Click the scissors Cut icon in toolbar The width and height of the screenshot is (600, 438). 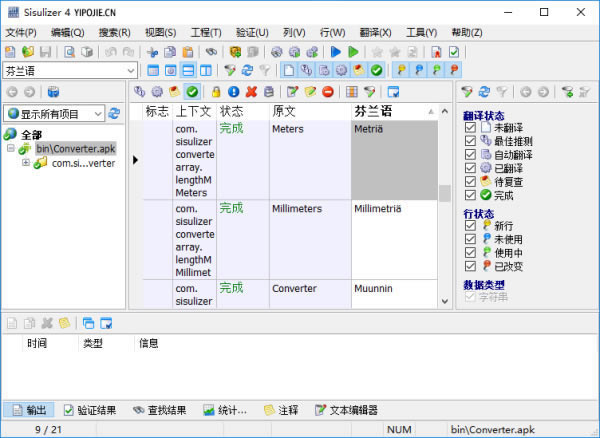click(152, 52)
